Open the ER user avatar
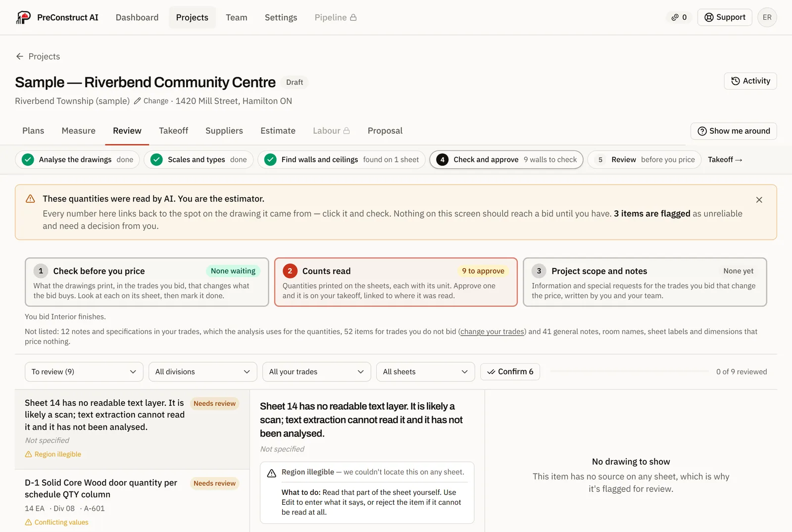 (x=767, y=17)
